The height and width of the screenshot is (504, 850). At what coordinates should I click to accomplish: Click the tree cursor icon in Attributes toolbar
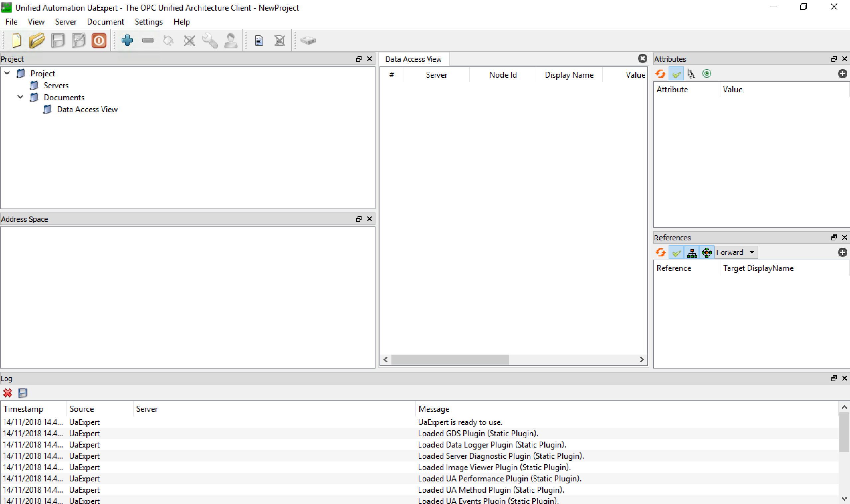point(691,74)
